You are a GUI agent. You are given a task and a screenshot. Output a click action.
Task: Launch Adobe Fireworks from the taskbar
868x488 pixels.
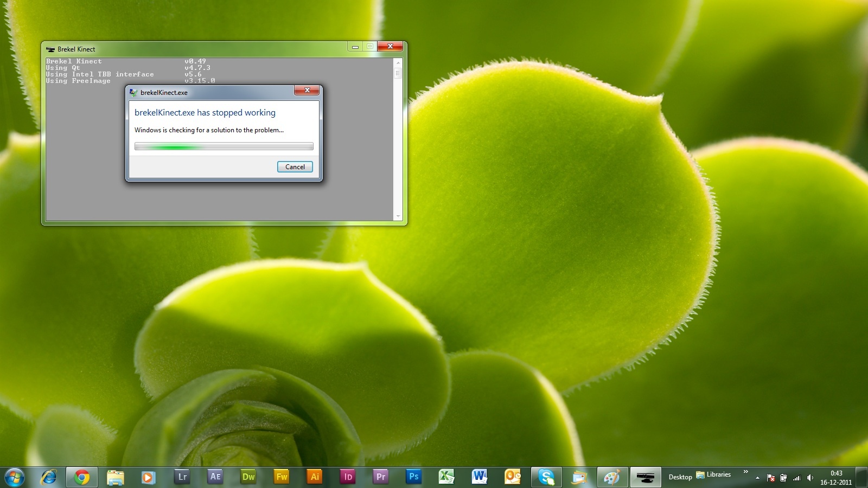point(282,477)
